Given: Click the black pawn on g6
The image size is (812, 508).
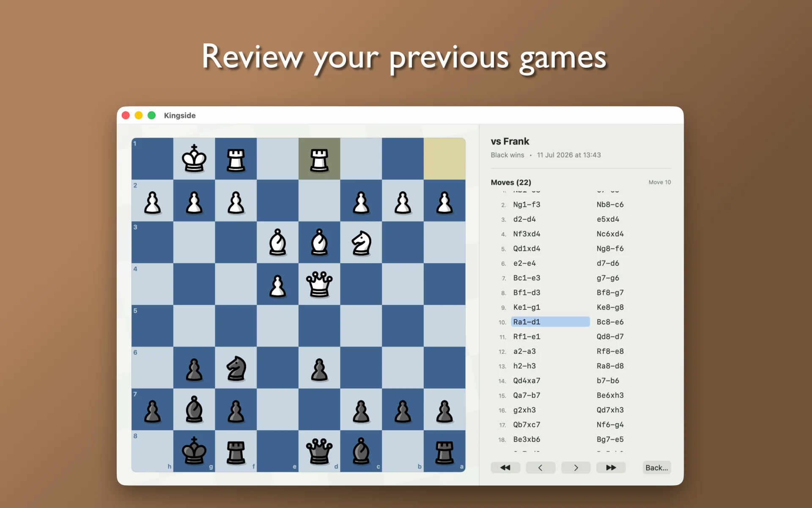Looking at the screenshot, I should [x=194, y=370].
